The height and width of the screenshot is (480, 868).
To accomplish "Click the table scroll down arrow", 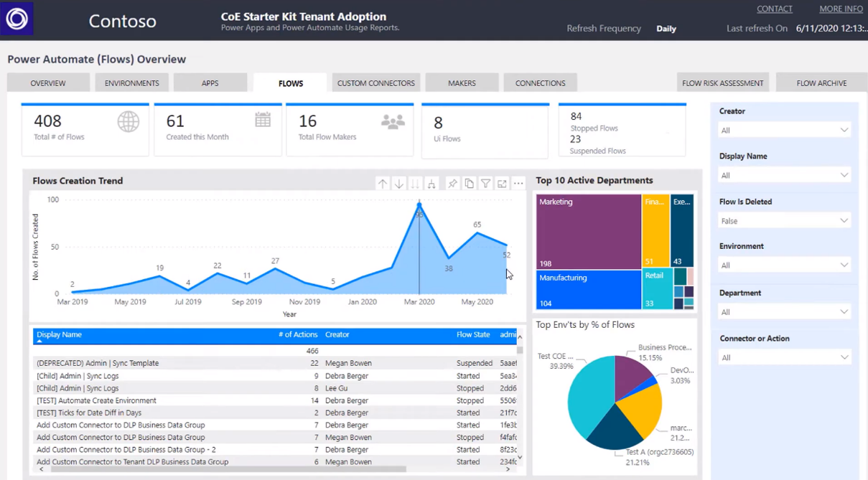I will [x=520, y=457].
